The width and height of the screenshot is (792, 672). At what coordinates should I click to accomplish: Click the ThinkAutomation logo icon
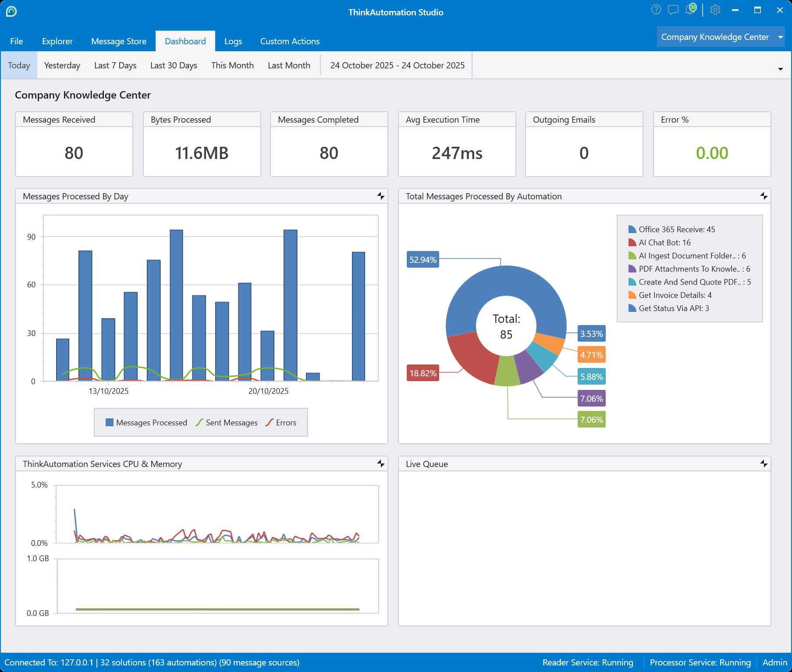[11, 11]
